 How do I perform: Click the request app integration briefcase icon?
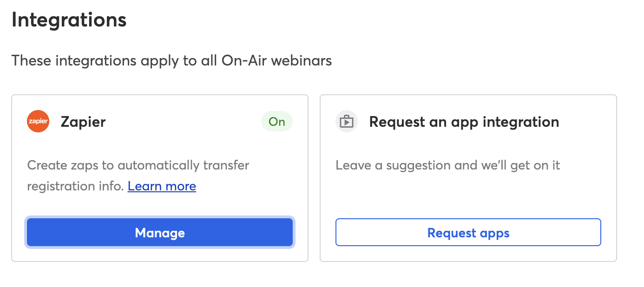(x=347, y=122)
